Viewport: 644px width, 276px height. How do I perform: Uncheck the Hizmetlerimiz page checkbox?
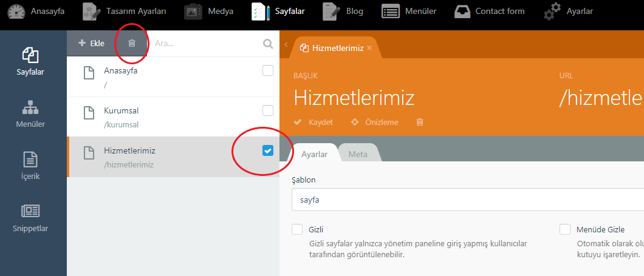pos(268,151)
